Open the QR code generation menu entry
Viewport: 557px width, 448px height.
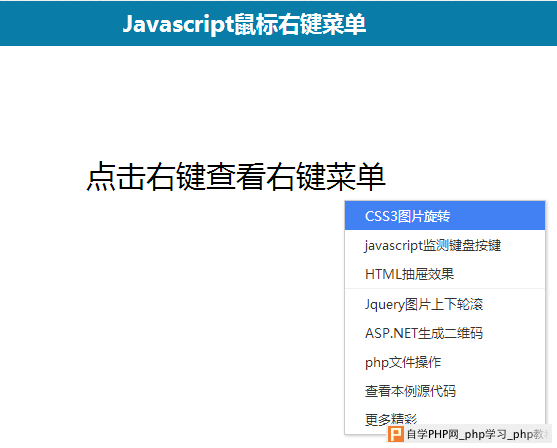(x=445, y=333)
